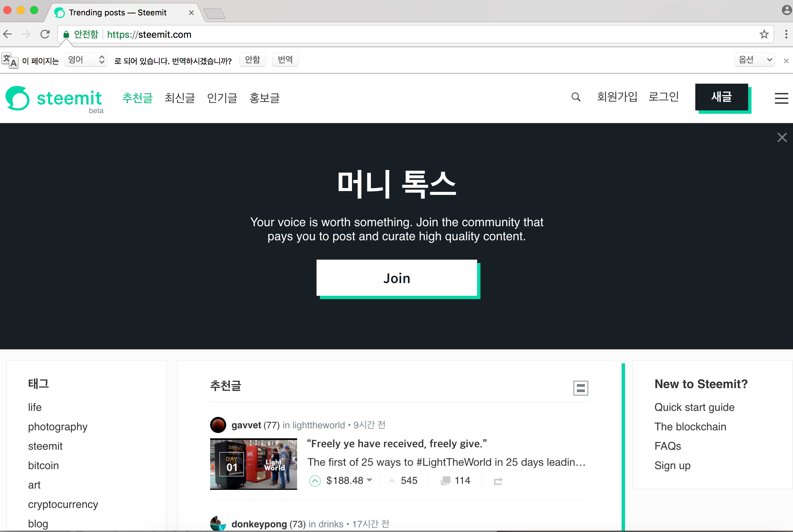Select the cryptocurrency tag

[x=63, y=505]
